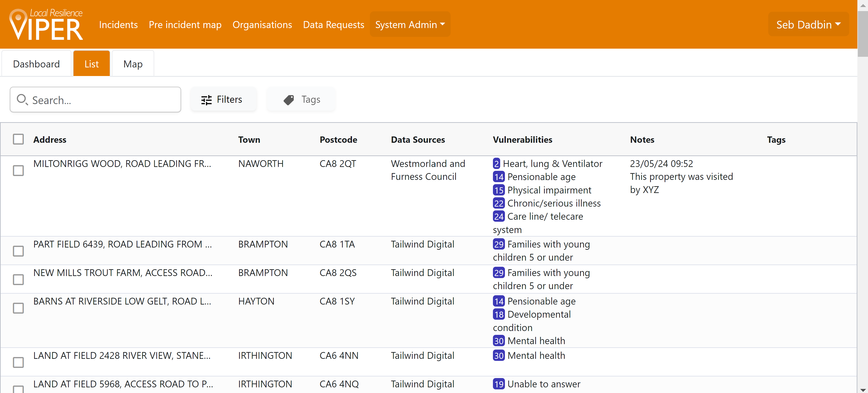Screen dimensions: 868x393
Task: Click the Tags label icon
Action: (x=289, y=100)
